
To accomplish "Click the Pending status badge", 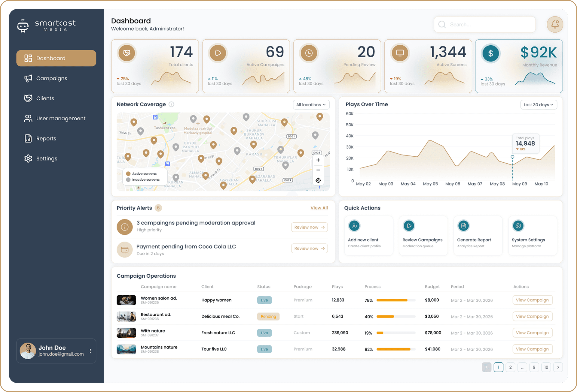I will click(268, 316).
